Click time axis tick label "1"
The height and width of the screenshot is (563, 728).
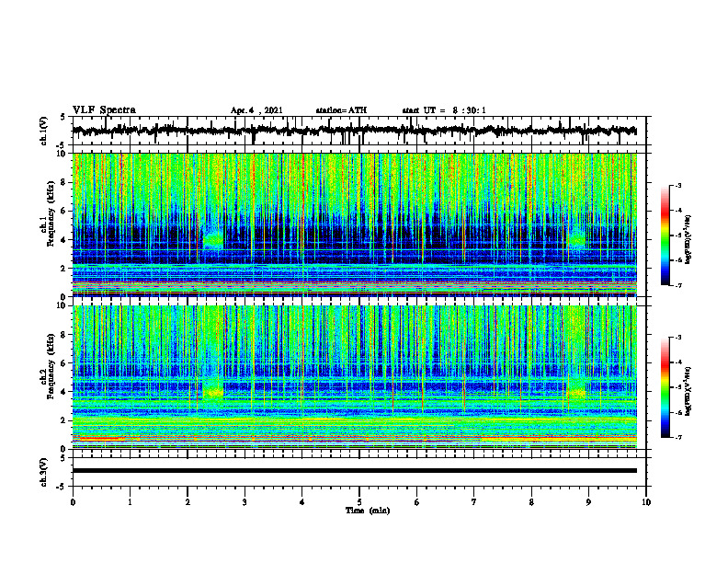[x=130, y=502]
